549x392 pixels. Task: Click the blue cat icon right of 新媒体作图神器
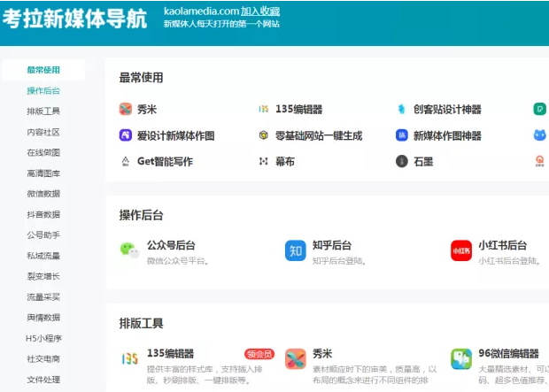pos(539,135)
